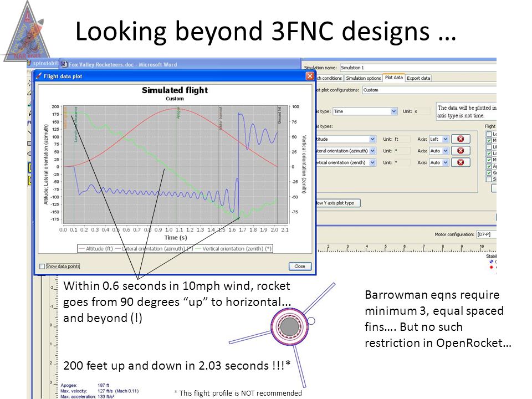Click the Launch rod clearance marker on chart
The height and width of the screenshot is (399, 532).
click(74, 165)
